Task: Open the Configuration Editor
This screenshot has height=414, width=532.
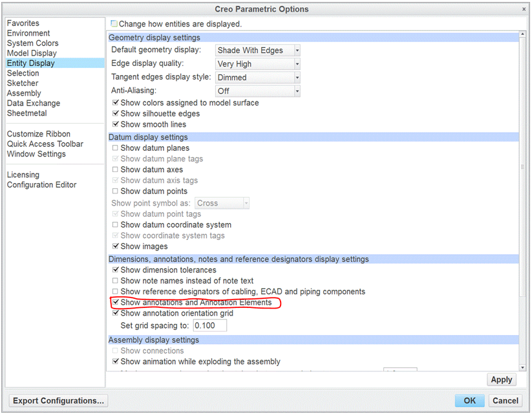Action: (41, 185)
